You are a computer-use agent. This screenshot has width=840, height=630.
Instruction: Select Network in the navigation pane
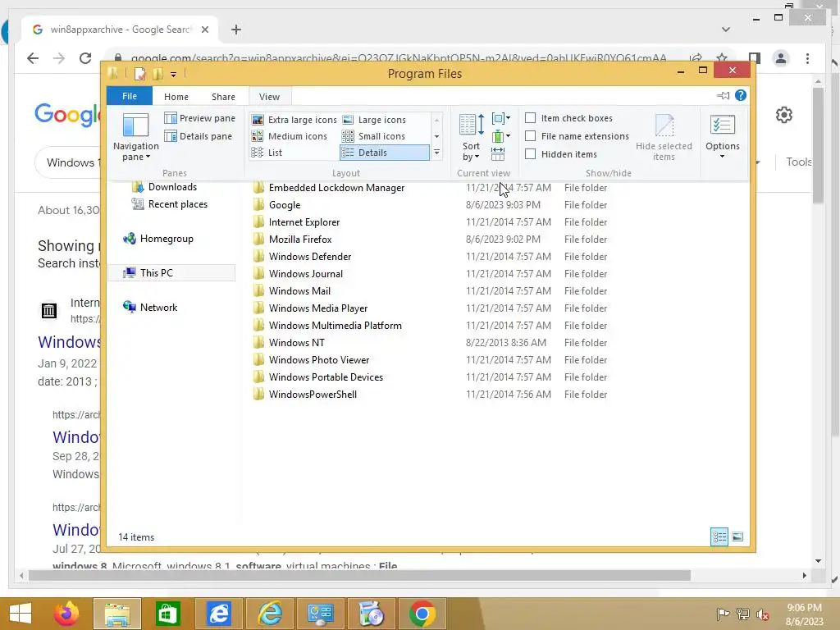pyautogui.click(x=151, y=307)
